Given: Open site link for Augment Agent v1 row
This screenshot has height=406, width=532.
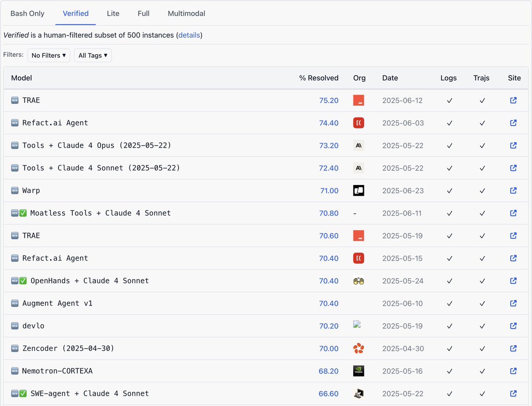Looking at the screenshot, I should point(513,303).
